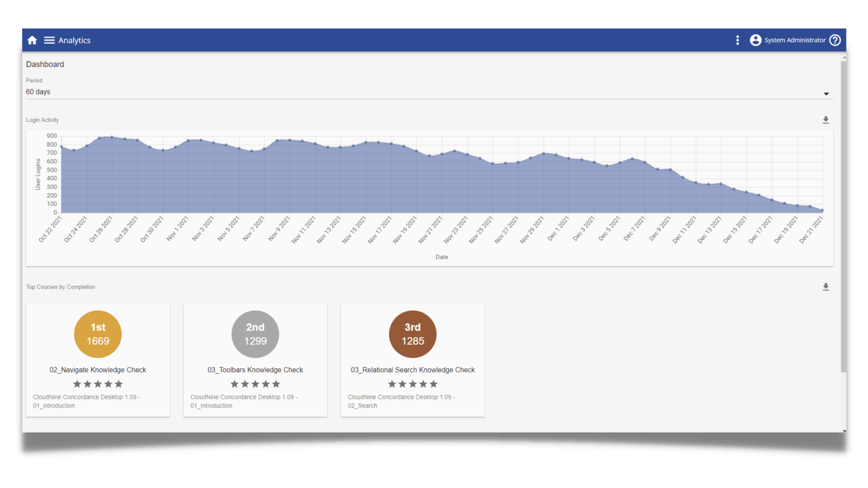Click the System Administrator profile icon

click(756, 40)
